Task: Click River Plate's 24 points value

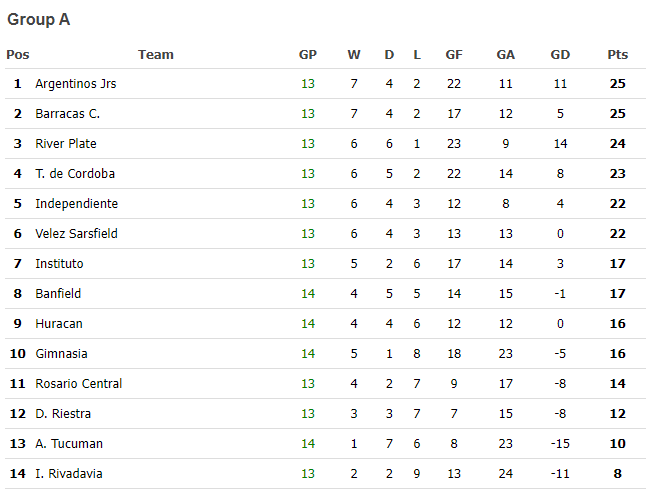Action: 618,144
